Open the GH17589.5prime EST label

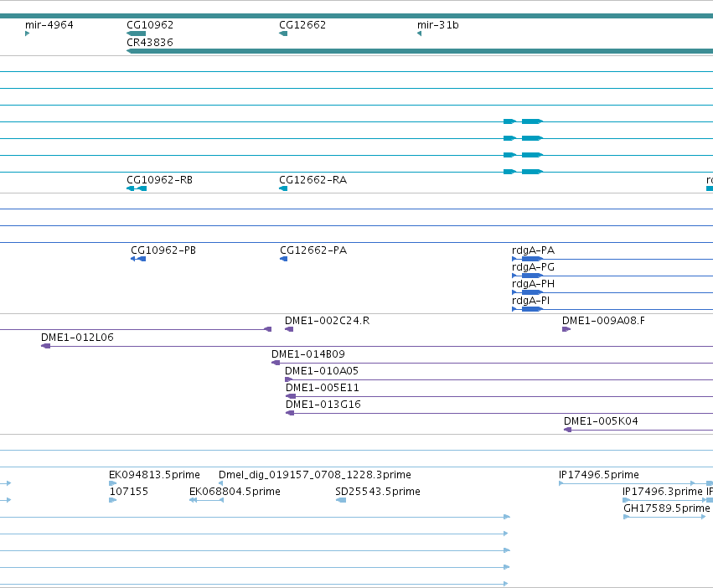pos(667,509)
